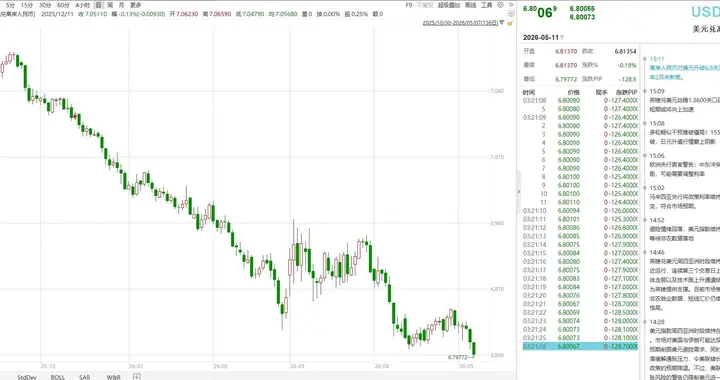Add indicator with the plus icon
Screen dimensions: 720x380
pos(136,376)
